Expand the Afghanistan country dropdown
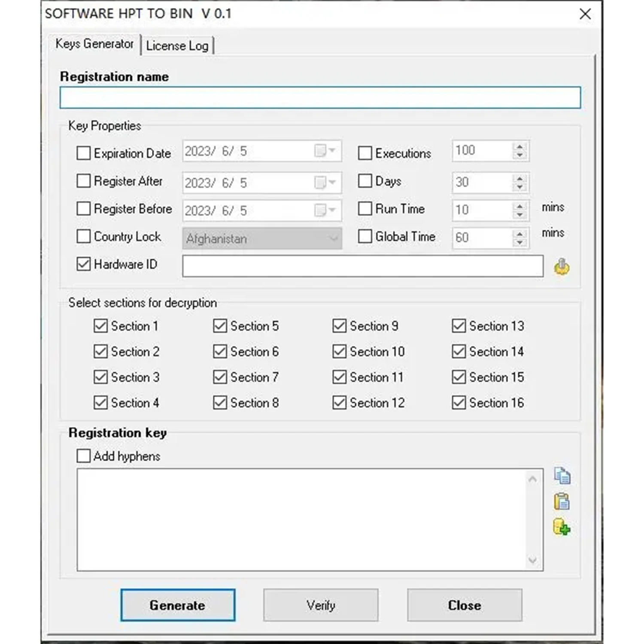Image resolution: width=644 pixels, height=644 pixels. coord(333,238)
